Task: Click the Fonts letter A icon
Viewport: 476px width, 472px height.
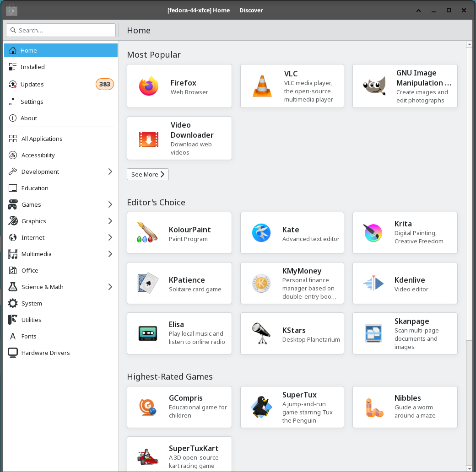Action: coord(13,336)
